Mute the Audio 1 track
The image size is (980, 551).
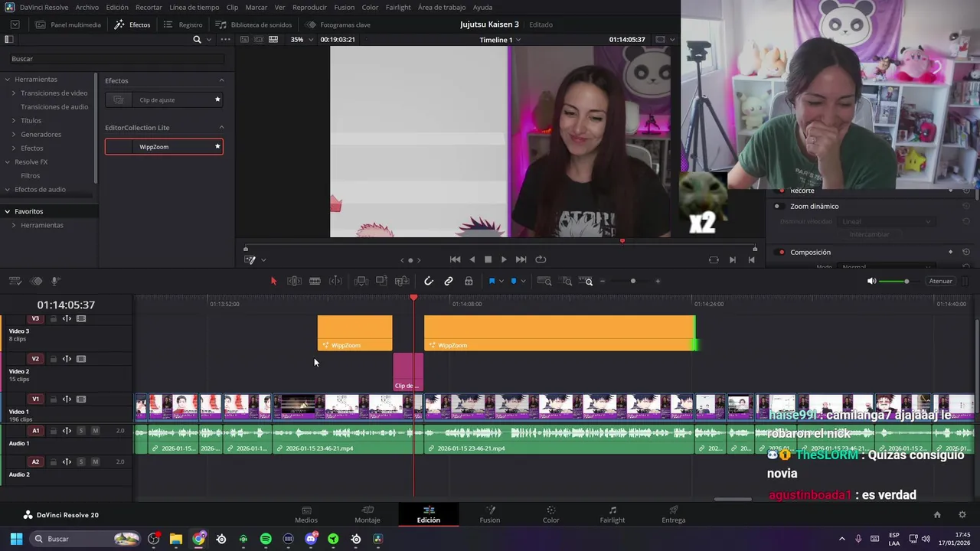pos(95,431)
